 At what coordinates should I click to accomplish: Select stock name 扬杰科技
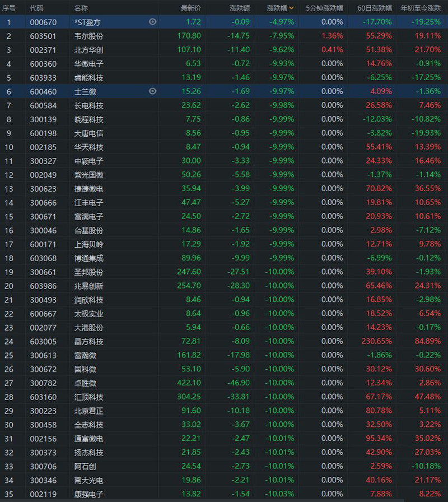click(88, 452)
